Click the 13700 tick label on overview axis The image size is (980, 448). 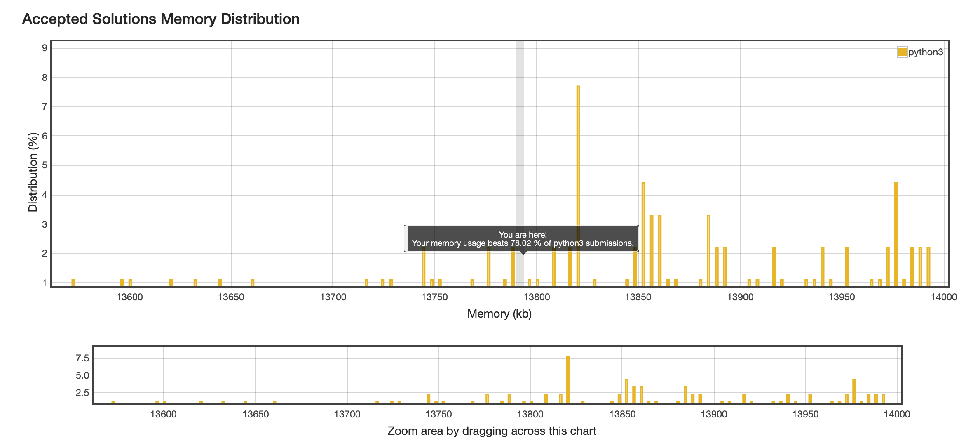tap(347, 414)
